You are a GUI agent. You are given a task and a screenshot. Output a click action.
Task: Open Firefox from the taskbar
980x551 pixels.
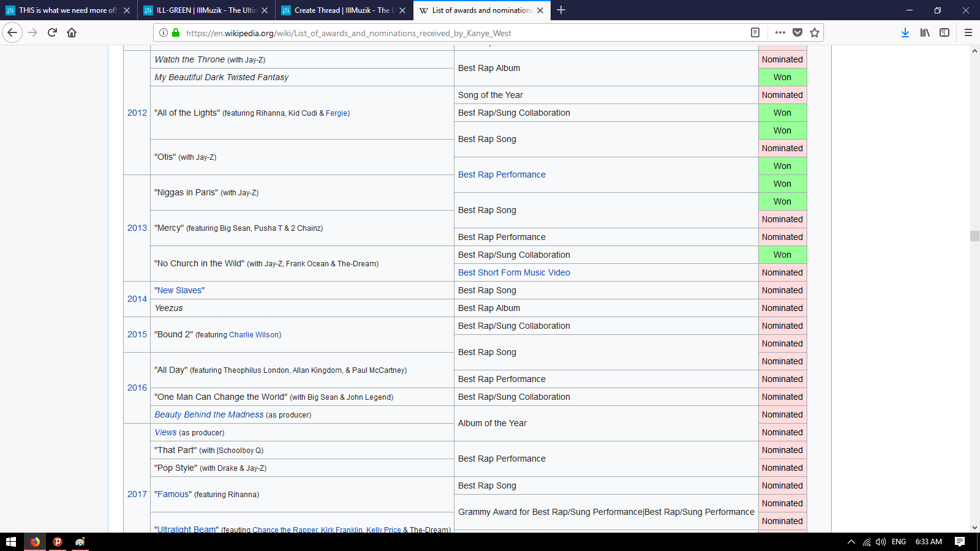pyautogui.click(x=35, y=542)
